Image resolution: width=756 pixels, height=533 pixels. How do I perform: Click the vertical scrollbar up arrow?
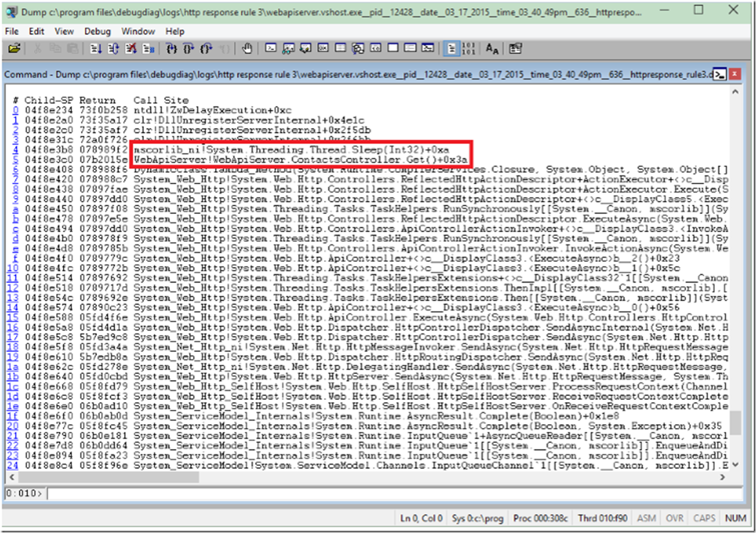pyautogui.click(x=735, y=92)
